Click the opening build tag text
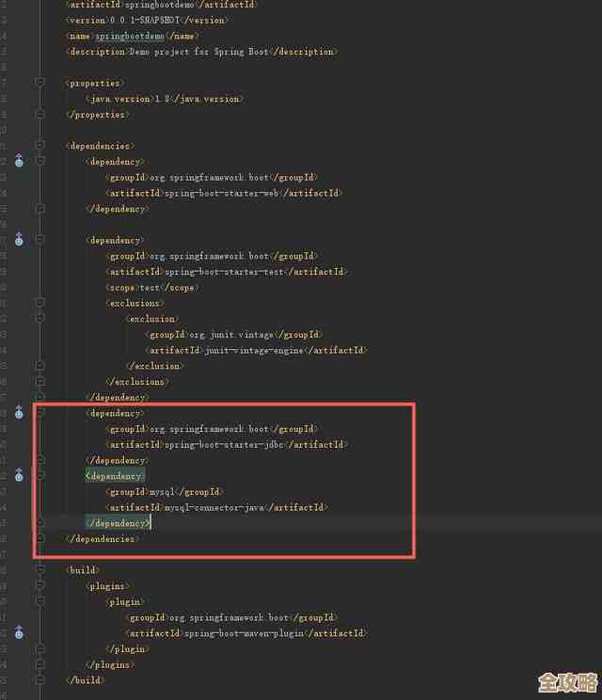 click(x=83, y=570)
